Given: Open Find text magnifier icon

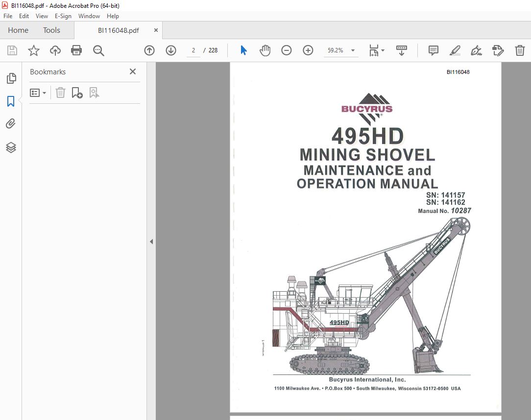Looking at the screenshot, I should pos(98,50).
